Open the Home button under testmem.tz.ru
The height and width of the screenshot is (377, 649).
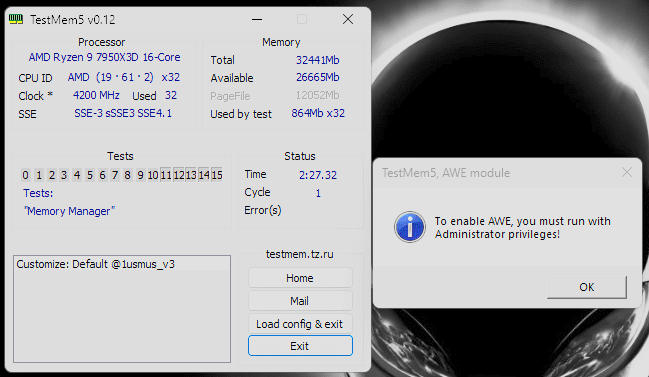(x=300, y=278)
